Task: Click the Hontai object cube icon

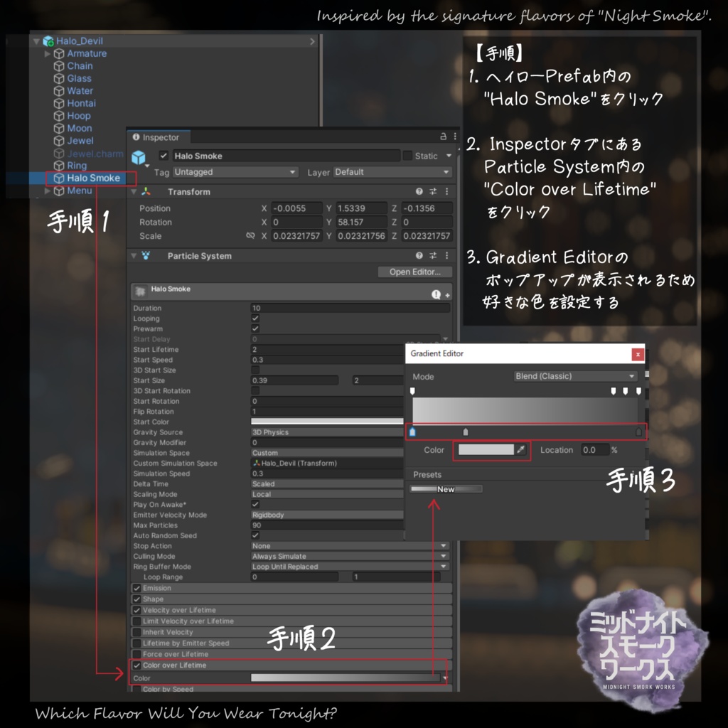Action: [x=59, y=104]
